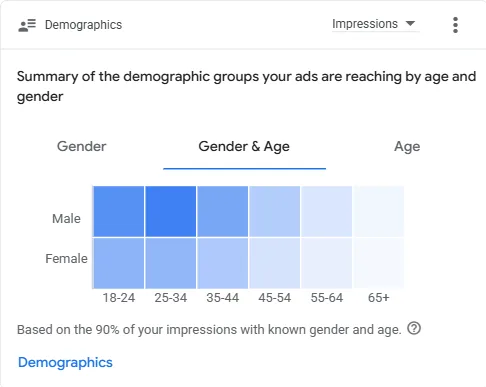Open the blue Demographics link
Viewport: 486px width, 387px height.
point(65,362)
